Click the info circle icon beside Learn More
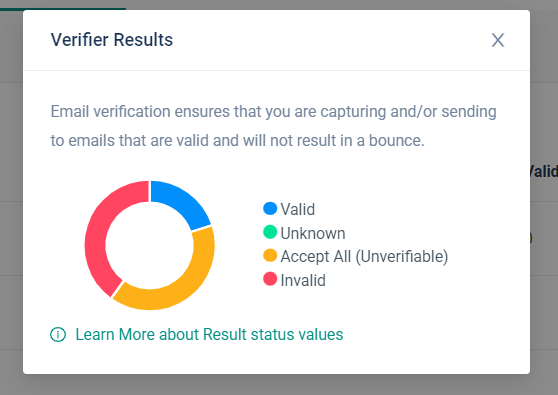The height and width of the screenshot is (395, 558). tap(58, 335)
